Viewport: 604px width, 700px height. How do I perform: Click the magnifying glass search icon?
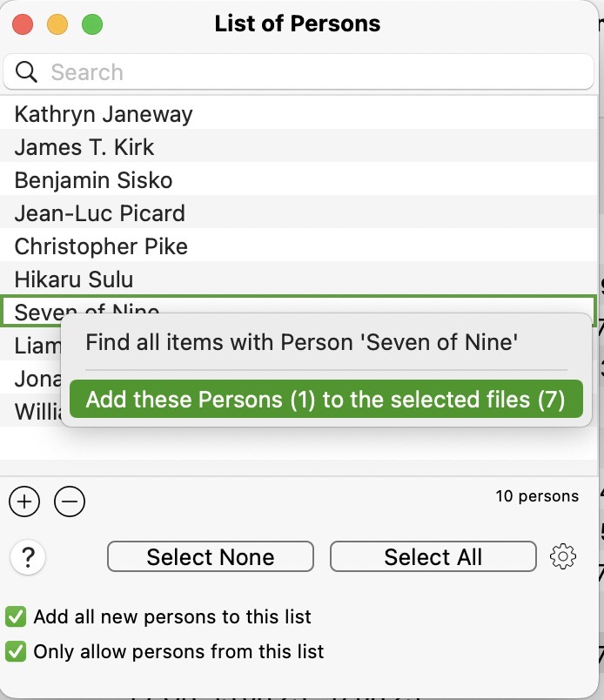coord(25,72)
